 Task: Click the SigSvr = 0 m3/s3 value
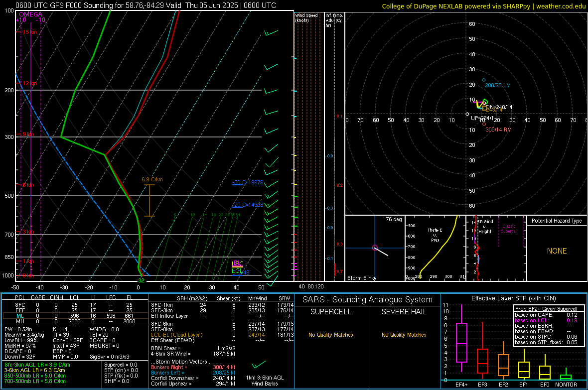[x=110, y=357]
